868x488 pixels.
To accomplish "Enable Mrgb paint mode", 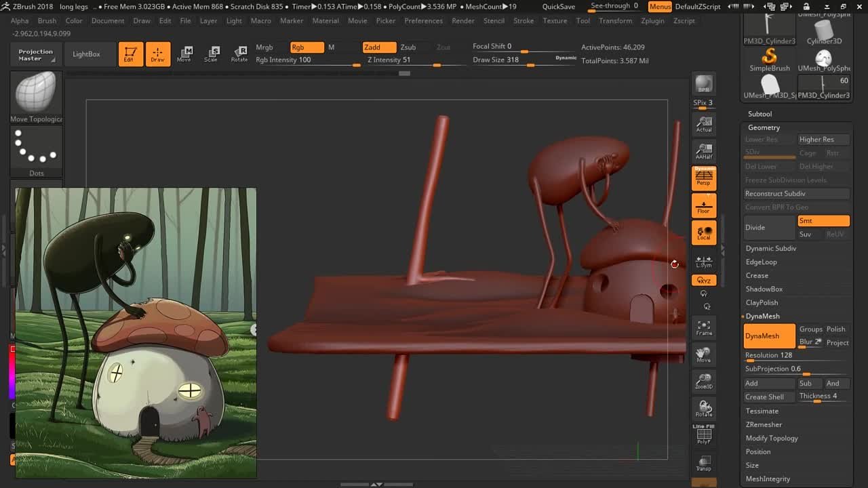I will point(264,47).
